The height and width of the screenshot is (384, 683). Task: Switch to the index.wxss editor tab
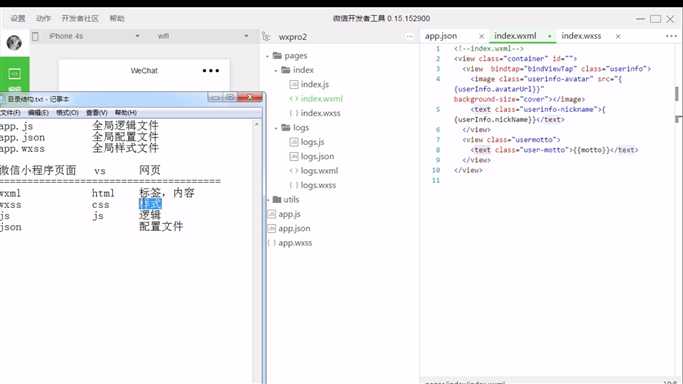[581, 36]
